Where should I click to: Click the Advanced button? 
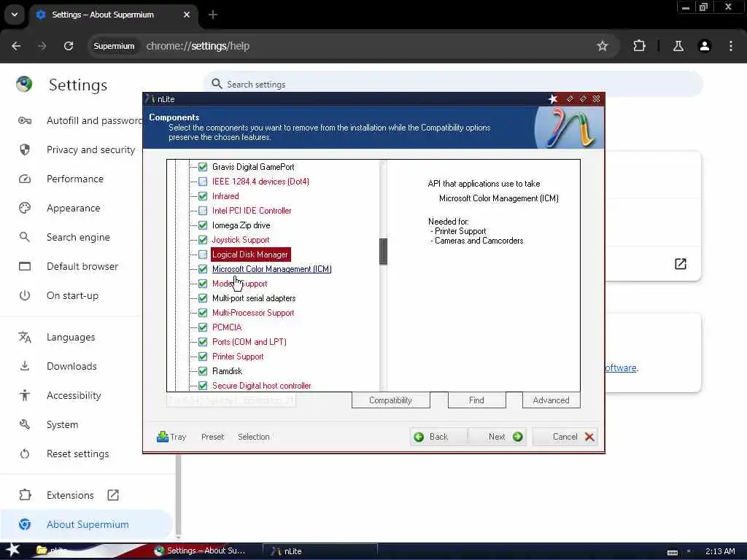pyautogui.click(x=551, y=400)
